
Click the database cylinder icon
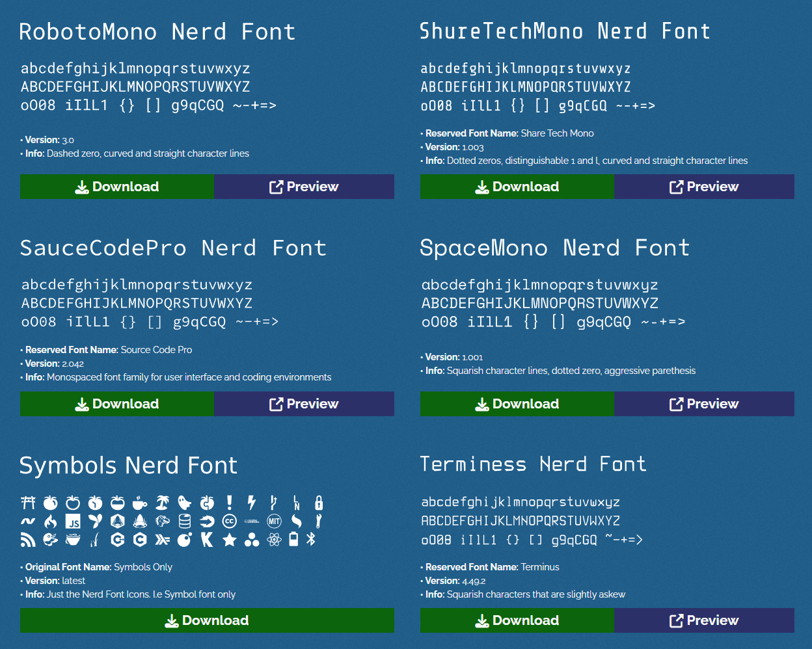point(185,522)
